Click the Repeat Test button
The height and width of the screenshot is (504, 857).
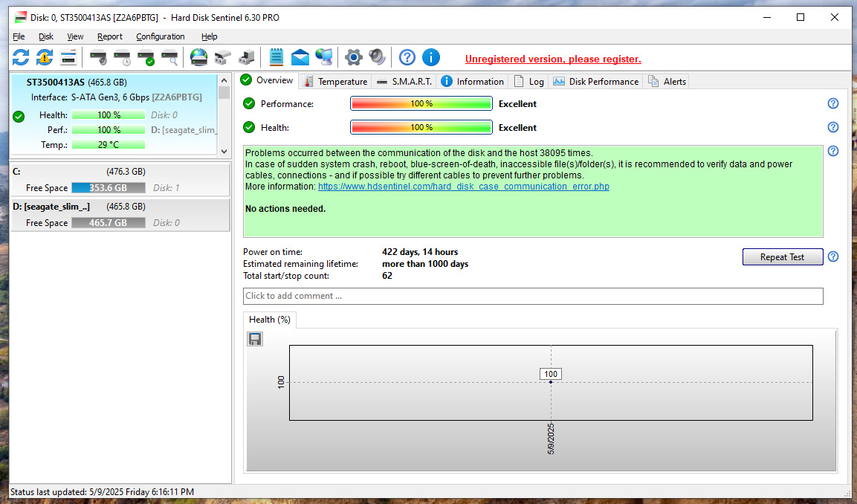[782, 257]
